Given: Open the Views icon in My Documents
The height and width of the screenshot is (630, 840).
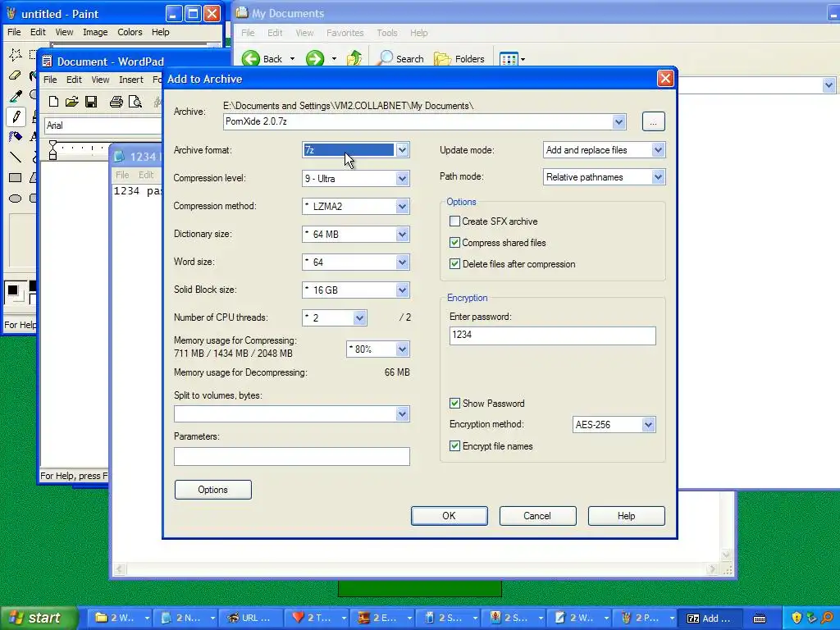Looking at the screenshot, I should 509,59.
